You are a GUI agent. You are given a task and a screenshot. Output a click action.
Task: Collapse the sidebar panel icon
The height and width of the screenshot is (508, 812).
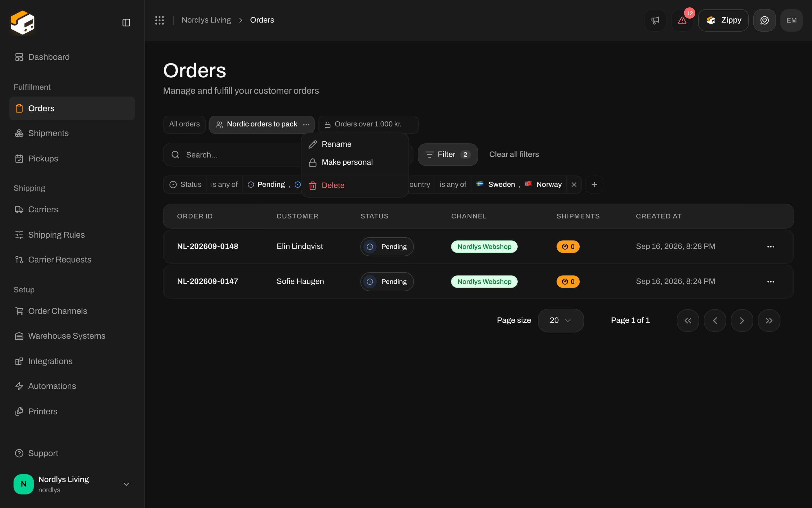pyautogui.click(x=126, y=23)
